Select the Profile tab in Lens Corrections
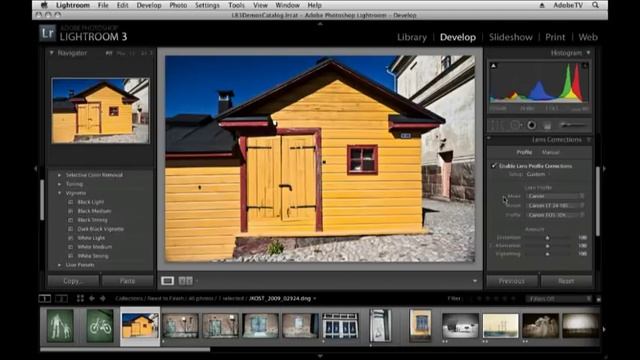This screenshot has width=640, height=360. pos(524,152)
